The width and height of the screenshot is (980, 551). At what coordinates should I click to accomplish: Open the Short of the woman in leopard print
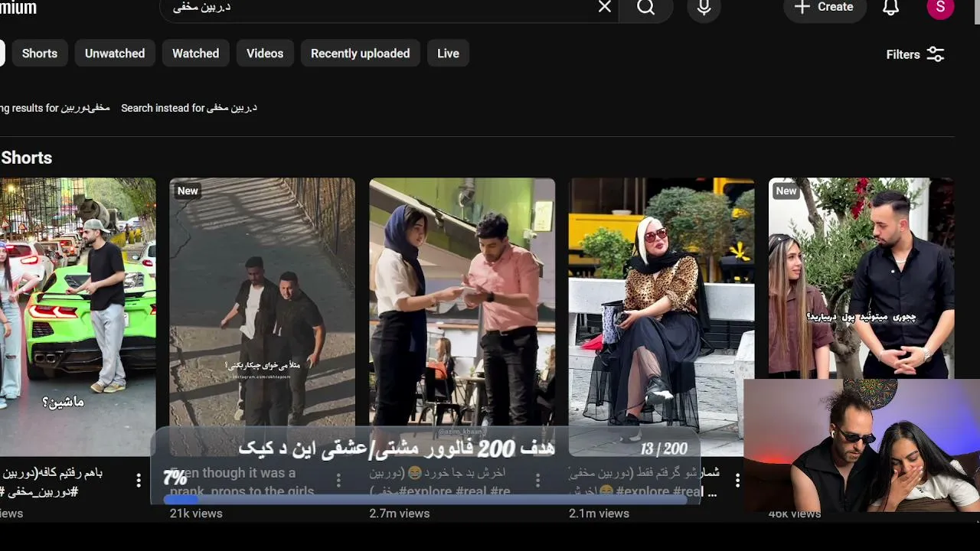(661, 317)
